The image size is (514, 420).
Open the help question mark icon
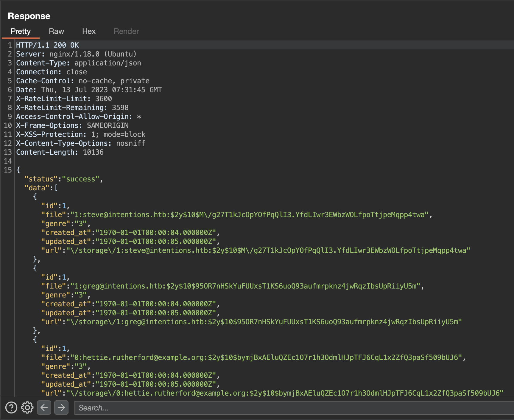click(x=11, y=408)
